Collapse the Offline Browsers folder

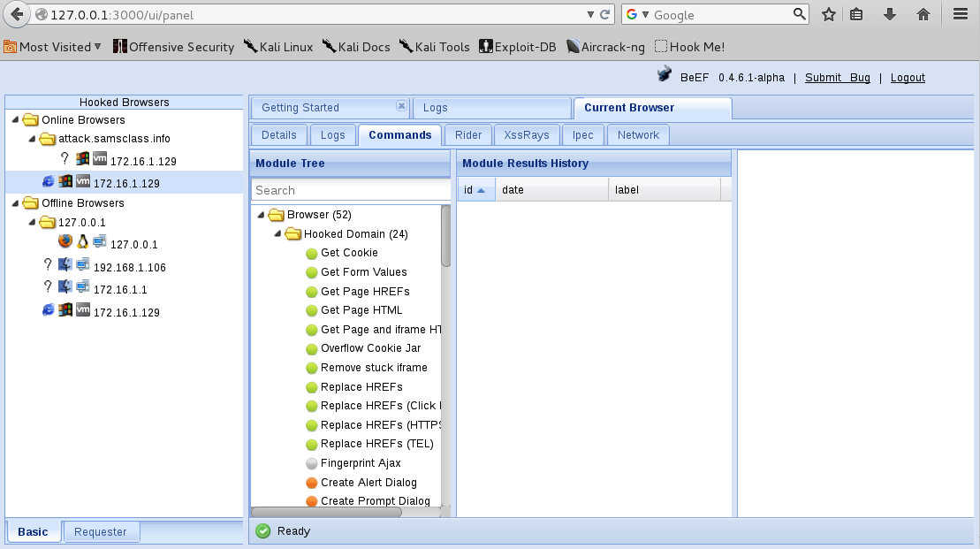16,202
